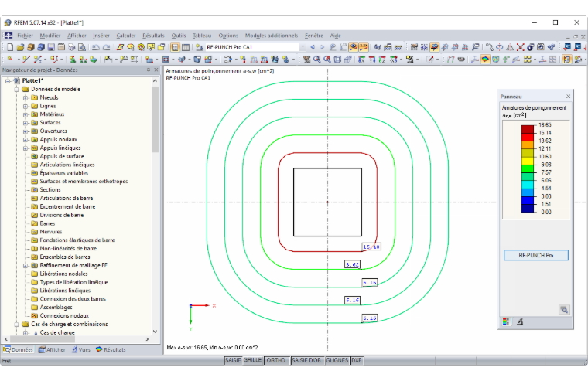Expand the Surfaces tree folder
Screen dimensions: 588x381
point(26,123)
